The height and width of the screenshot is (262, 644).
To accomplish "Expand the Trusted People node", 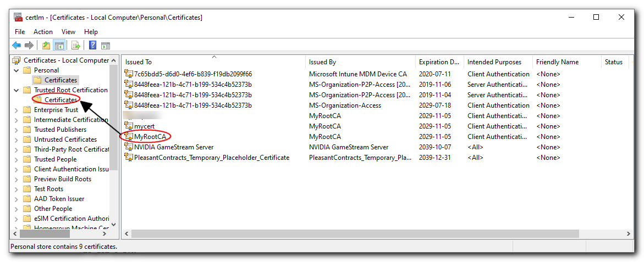I will pos(16,159).
